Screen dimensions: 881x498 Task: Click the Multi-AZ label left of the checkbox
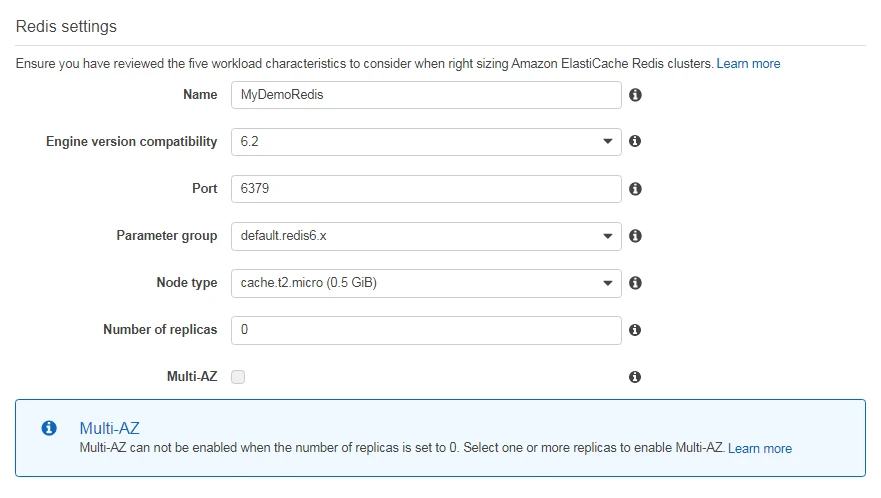pos(191,377)
